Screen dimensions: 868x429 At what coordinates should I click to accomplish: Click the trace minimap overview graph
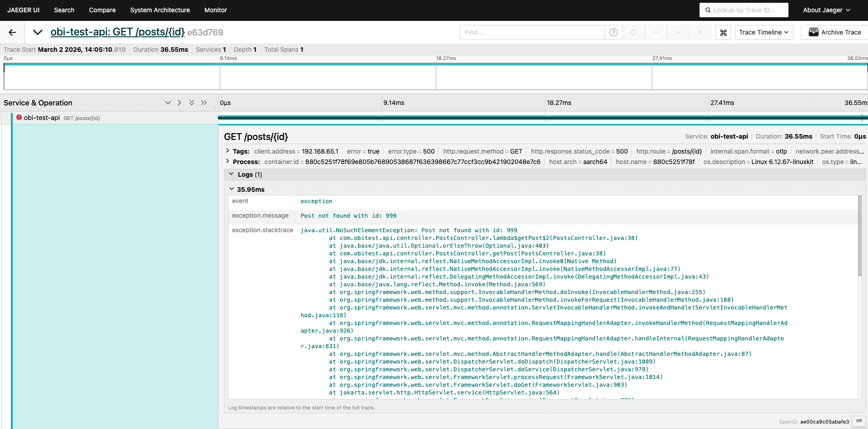coord(436,76)
